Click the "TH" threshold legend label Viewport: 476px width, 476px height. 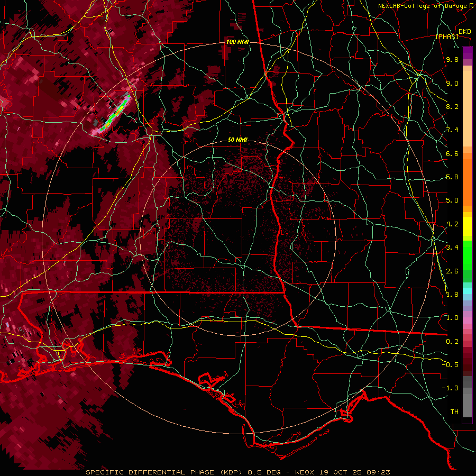[454, 412]
